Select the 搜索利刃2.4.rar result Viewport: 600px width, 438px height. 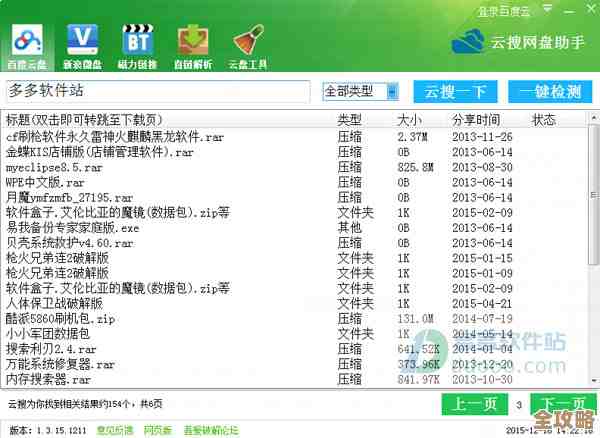[295, 349]
